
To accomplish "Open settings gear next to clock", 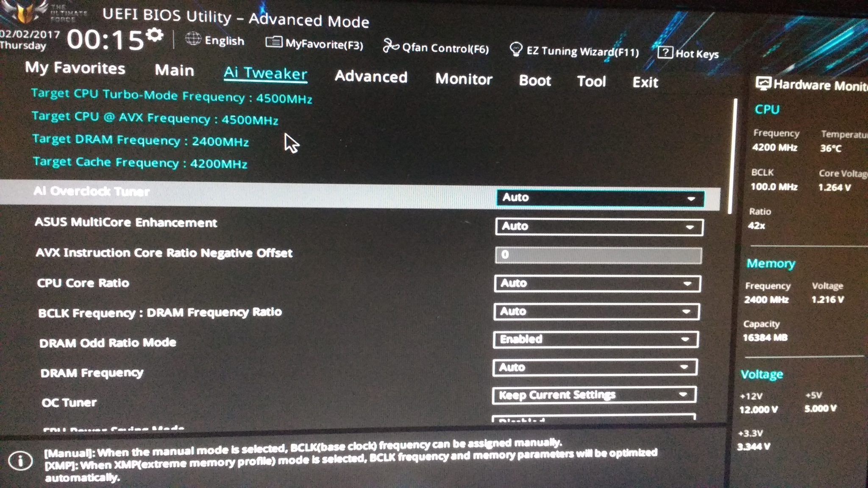I will point(155,35).
